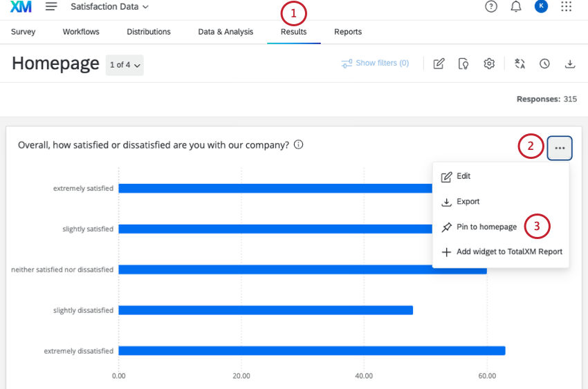Screen dimensions: 588x389
Task: View notifications bell
Action: (x=516, y=6)
